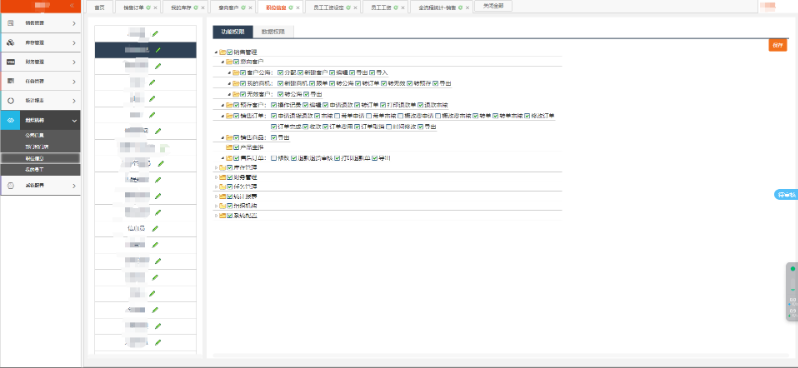Click the 销售管理 icon in the sidebar
Image resolution: width=798 pixels, height=368 pixels.
11,23
